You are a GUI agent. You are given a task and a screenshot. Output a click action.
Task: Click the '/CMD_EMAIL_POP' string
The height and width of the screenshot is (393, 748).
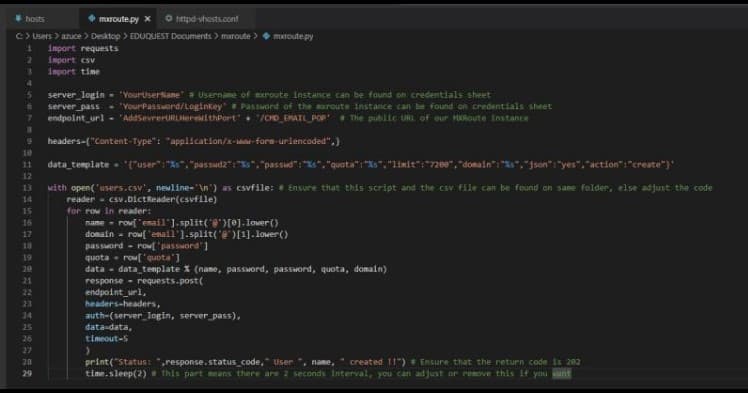coord(293,118)
